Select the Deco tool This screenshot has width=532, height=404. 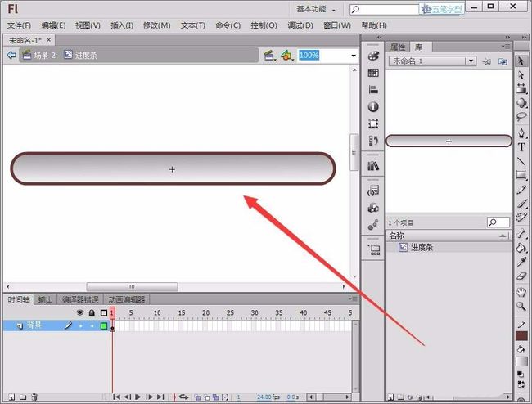click(x=521, y=217)
